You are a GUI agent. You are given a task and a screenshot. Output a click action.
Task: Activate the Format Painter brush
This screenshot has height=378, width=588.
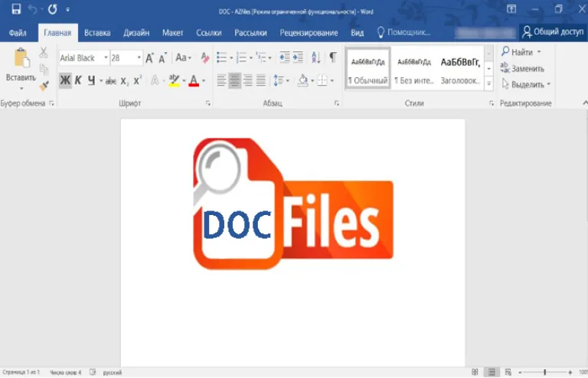coord(44,86)
